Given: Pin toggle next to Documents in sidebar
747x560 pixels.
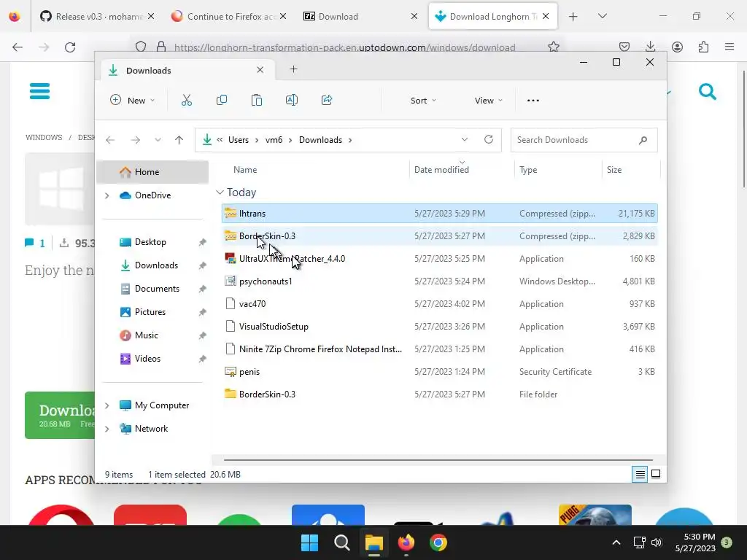Looking at the screenshot, I should click(203, 289).
